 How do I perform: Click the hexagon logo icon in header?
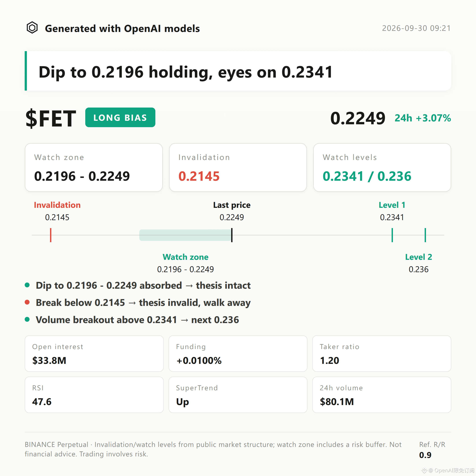pos(32,28)
